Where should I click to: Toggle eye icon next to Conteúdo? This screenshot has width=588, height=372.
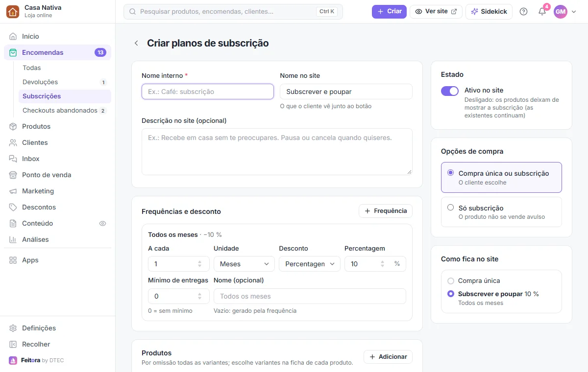(x=102, y=224)
